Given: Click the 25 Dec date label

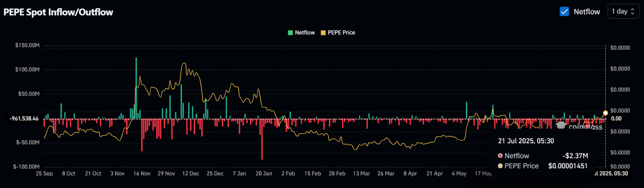Looking at the screenshot, I should pos(215,174).
